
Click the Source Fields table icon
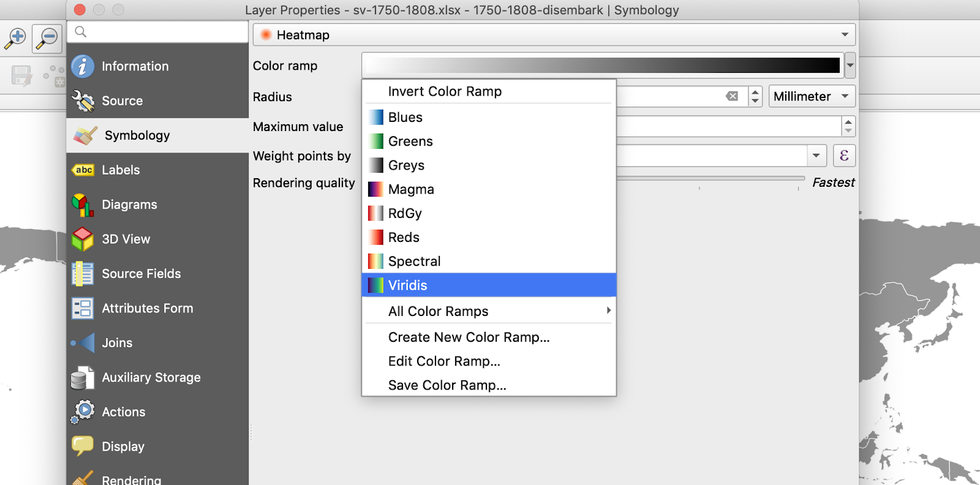[83, 274]
